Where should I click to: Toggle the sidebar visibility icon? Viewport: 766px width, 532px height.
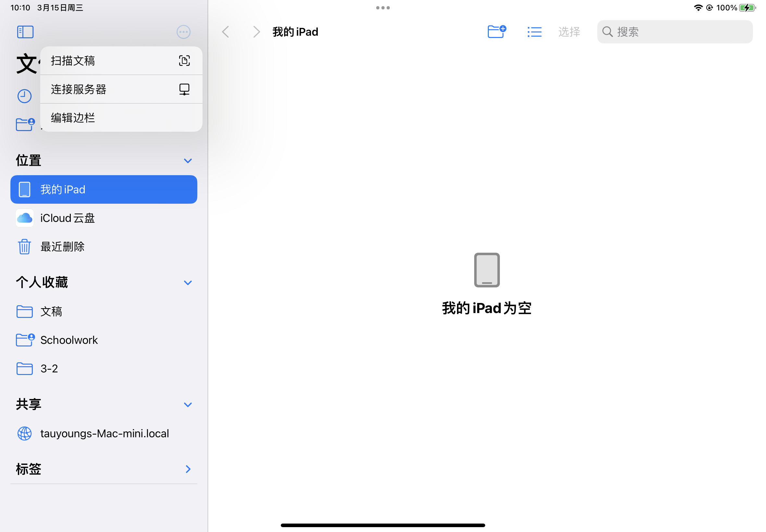[25, 32]
